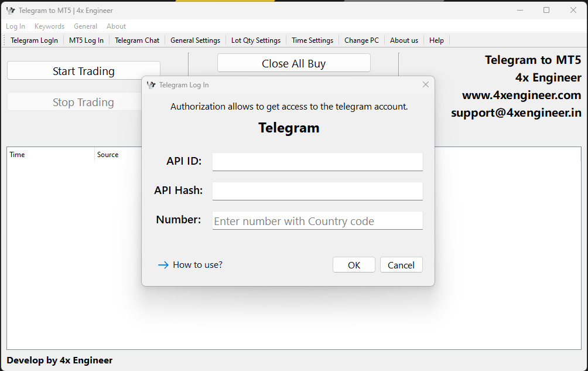Maximize the Telegram to MT5 window
Viewport: 588px width, 371px height.
click(x=546, y=10)
